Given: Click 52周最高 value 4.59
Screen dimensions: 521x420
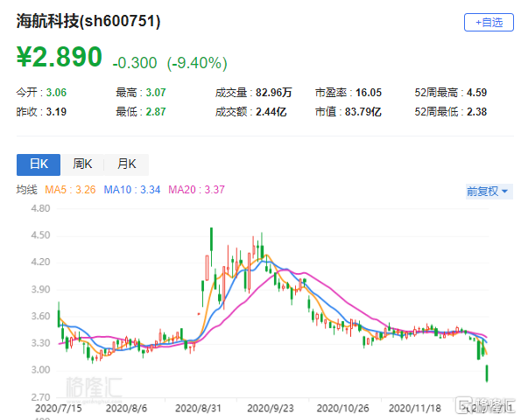Looking at the screenshot, I should [x=476, y=92].
